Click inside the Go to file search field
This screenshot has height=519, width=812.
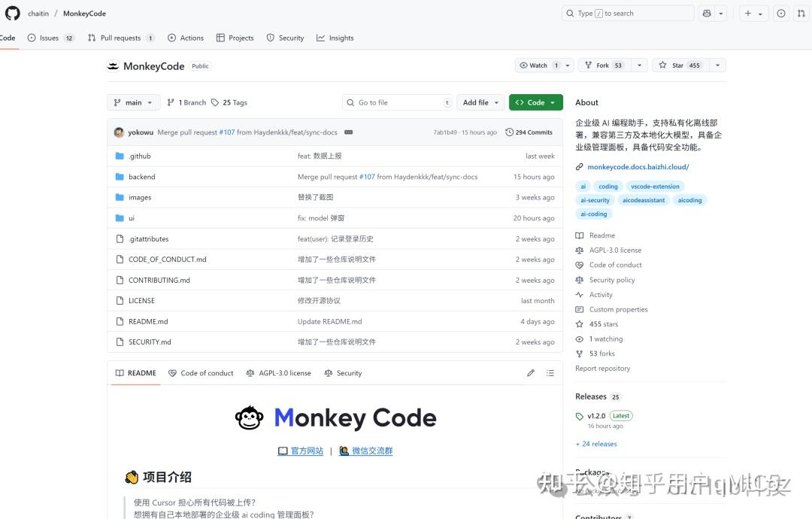(x=397, y=102)
